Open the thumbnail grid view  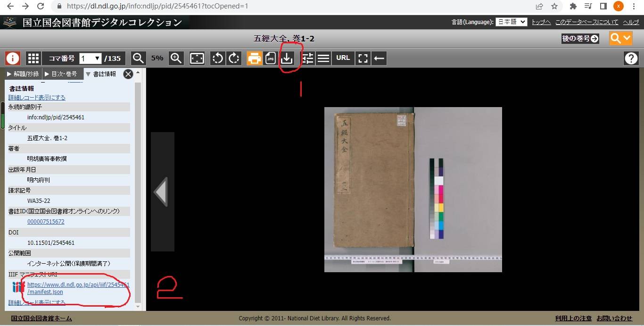(33, 58)
